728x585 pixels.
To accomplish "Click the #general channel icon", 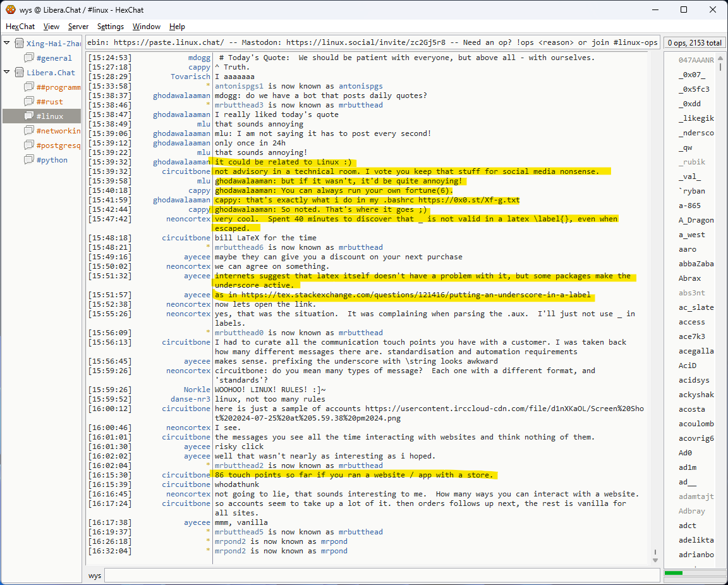I will [29, 58].
